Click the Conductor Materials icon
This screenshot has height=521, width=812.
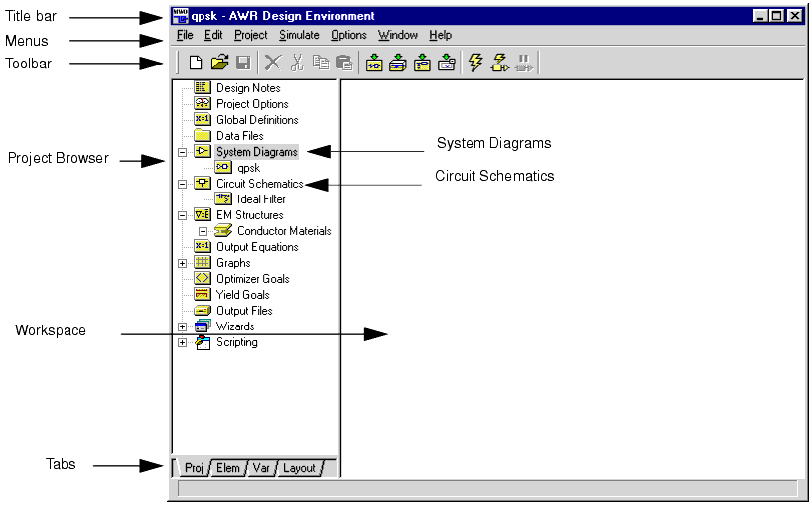click(x=223, y=230)
